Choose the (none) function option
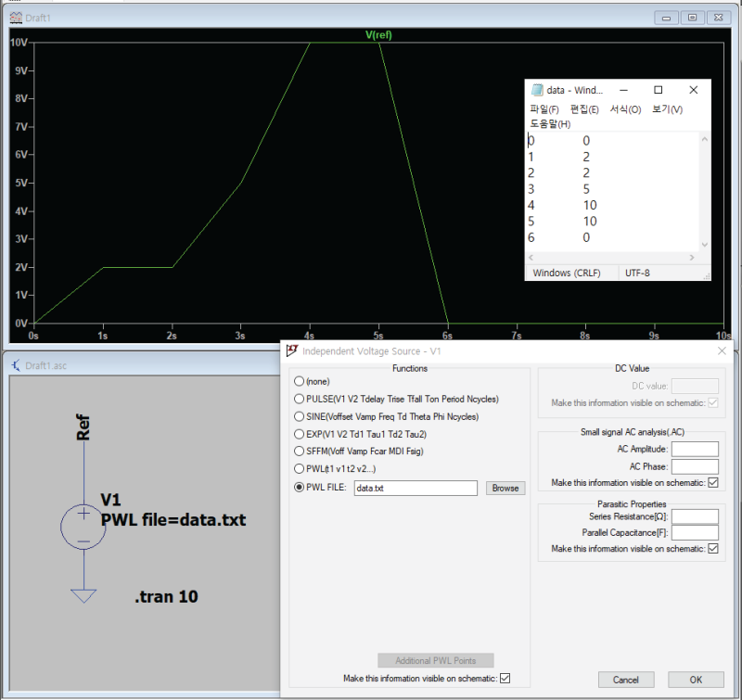 point(299,381)
